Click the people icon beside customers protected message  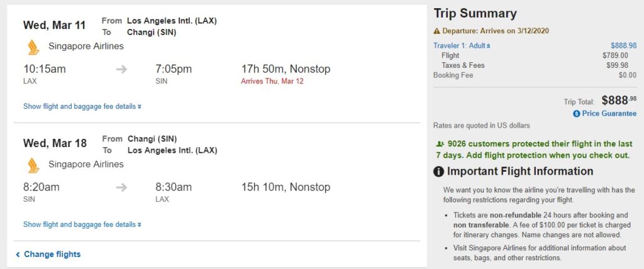pos(439,143)
